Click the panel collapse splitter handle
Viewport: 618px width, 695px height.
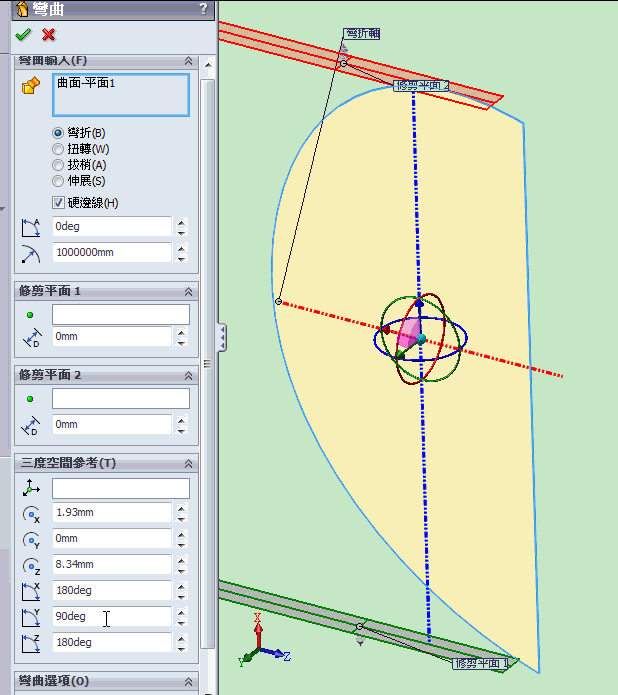click(x=222, y=338)
